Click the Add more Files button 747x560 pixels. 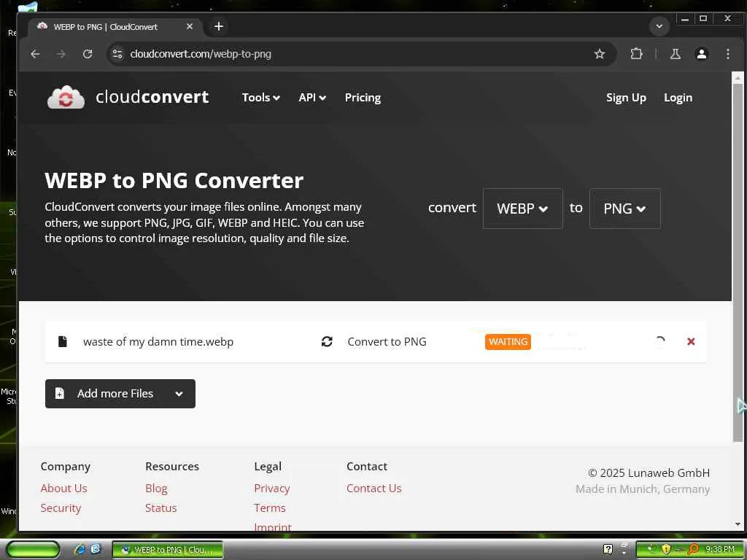click(120, 393)
